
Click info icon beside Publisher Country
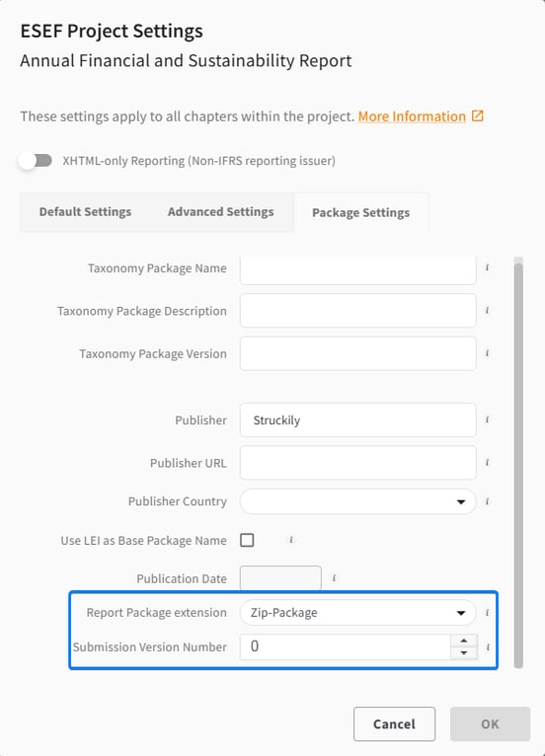487,502
